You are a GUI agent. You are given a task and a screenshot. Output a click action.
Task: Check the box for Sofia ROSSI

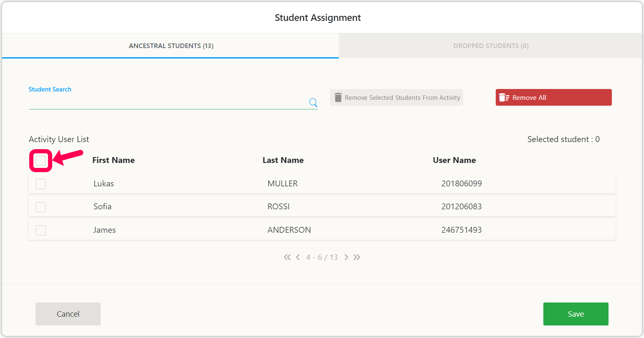(x=41, y=207)
